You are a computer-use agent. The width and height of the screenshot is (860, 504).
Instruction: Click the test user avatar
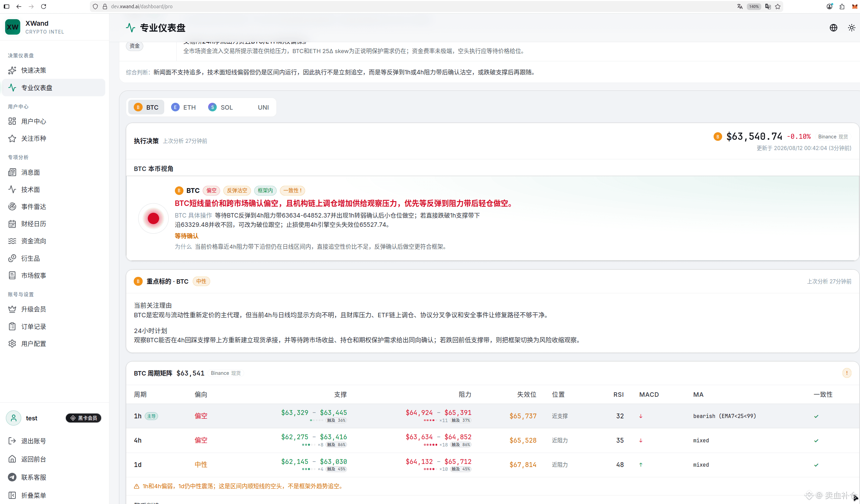click(x=14, y=418)
